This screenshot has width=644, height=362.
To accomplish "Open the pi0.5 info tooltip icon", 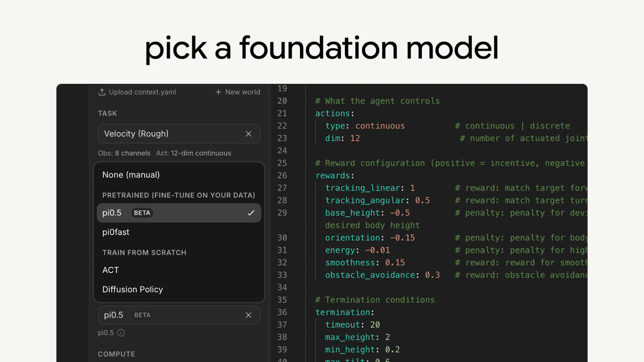I will pos(121,333).
